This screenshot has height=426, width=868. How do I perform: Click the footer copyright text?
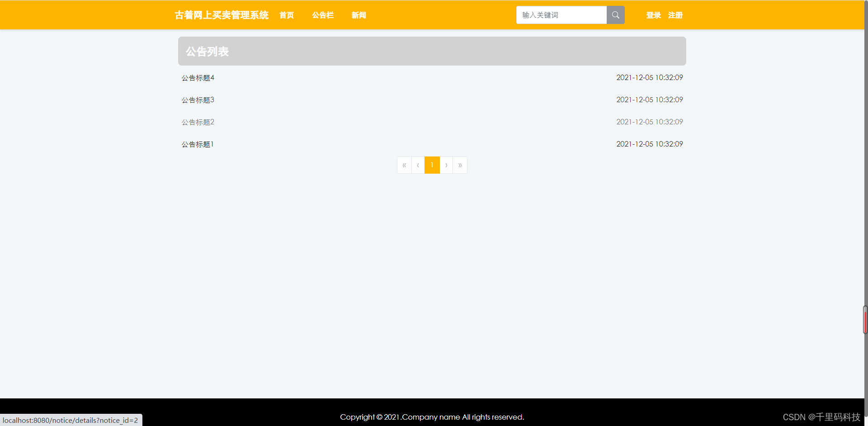click(432, 417)
